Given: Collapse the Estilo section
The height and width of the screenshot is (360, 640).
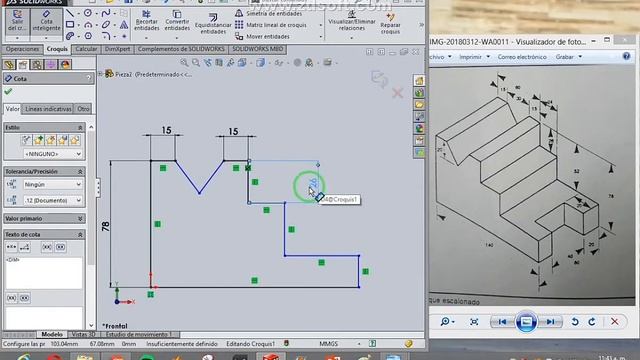Looking at the screenshot, I should pyautogui.click(x=80, y=128).
